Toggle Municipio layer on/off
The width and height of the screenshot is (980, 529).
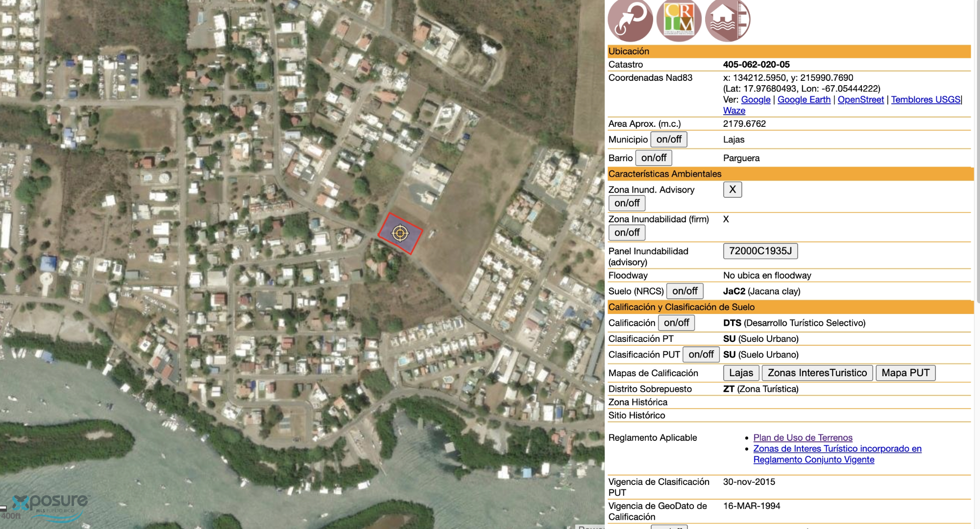[x=668, y=140]
